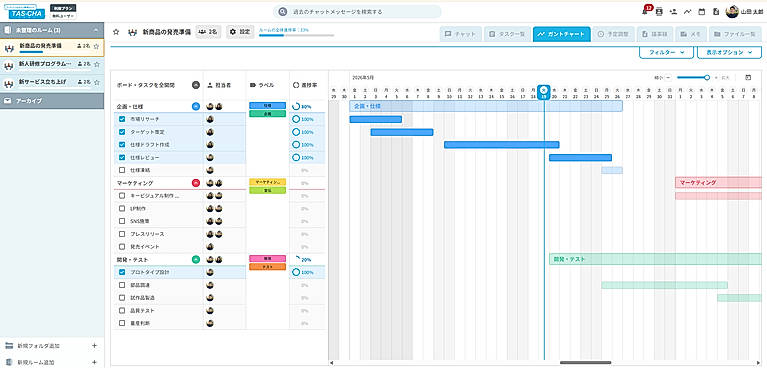The image size is (767, 368).
Task: Switch to the 予定調整 tab
Action: pyautogui.click(x=613, y=34)
